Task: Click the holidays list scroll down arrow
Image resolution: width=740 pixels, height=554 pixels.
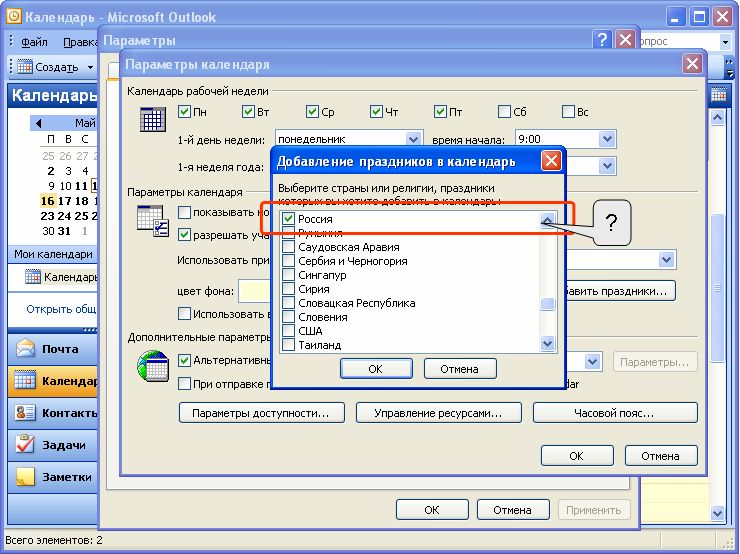Action: click(x=547, y=344)
